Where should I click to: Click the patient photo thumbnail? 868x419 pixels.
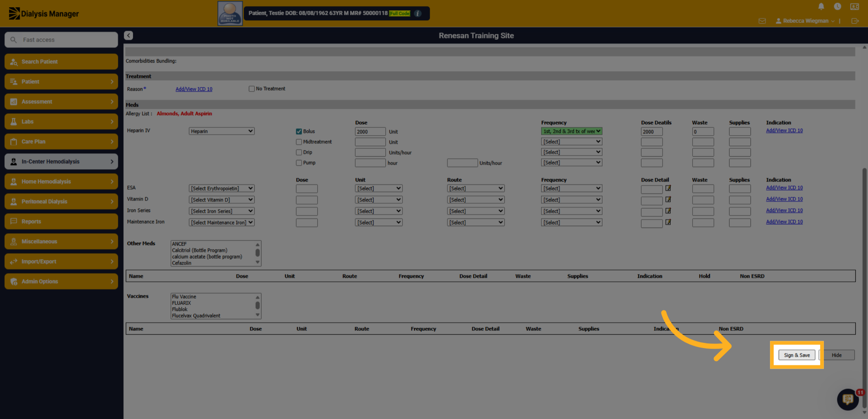point(230,13)
